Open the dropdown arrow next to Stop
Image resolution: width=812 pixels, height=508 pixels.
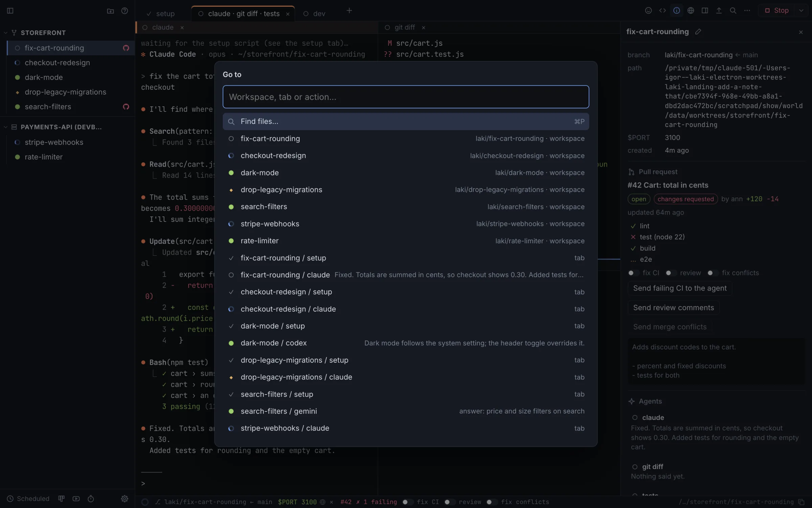click(801, 10)
